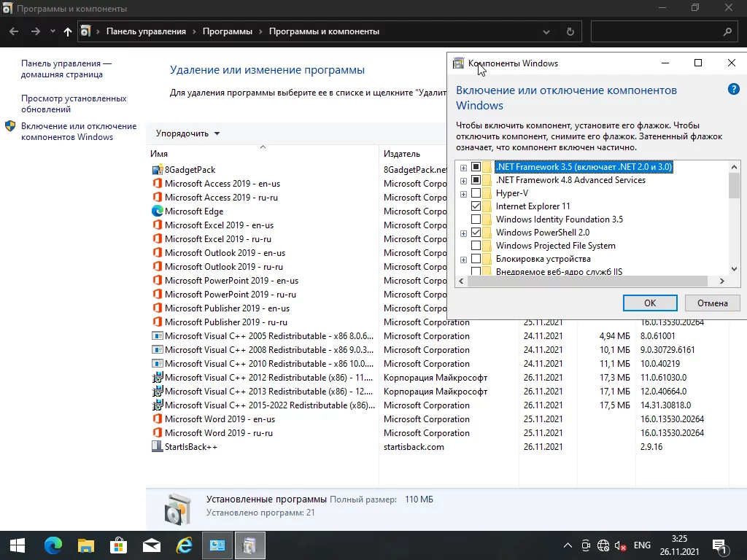
Task: Enable the Блокировка устройства checkbox
Action: coord(476,259)
